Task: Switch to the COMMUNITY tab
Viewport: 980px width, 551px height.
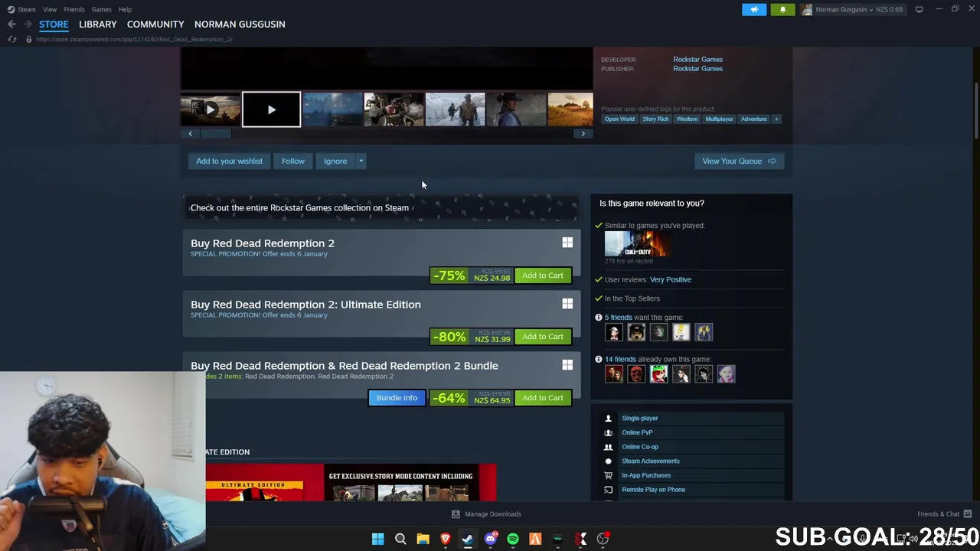Action: coord(155,24)
